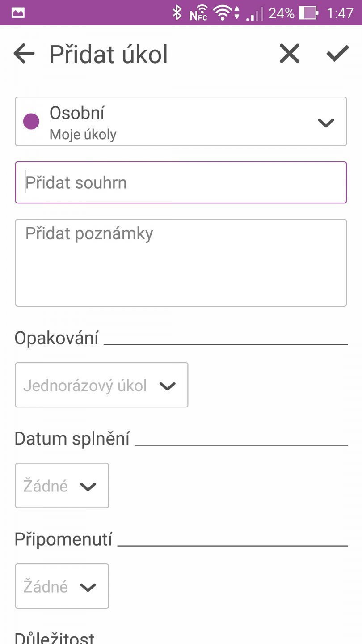Tap the Přidat úkol title text
Screen dimensions: 362x644
pyautogui.click(x=109, y=55)
